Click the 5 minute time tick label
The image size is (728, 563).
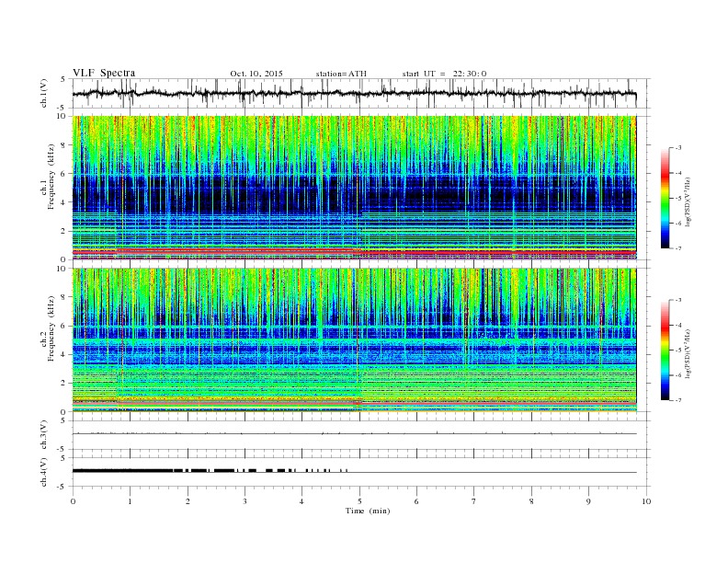[x=359, y=501]
